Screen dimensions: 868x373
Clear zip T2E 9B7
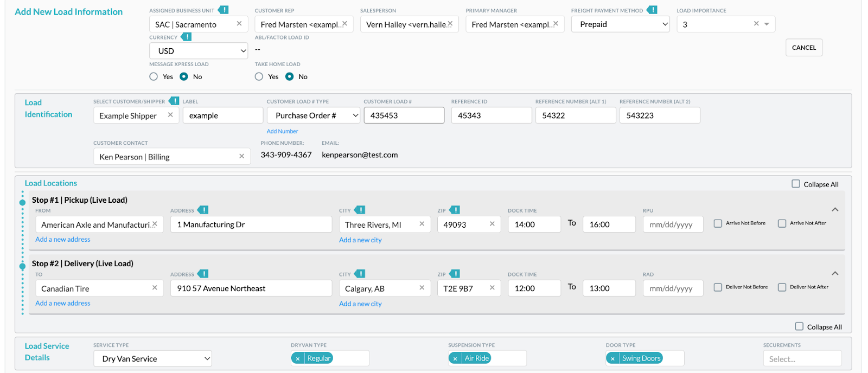(492, 288)
